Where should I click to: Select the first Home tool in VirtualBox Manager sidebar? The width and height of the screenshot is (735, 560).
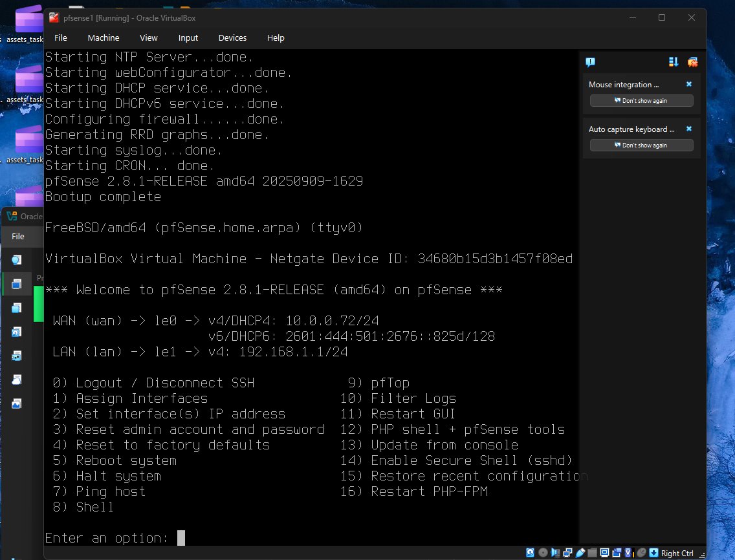point(16,259)
